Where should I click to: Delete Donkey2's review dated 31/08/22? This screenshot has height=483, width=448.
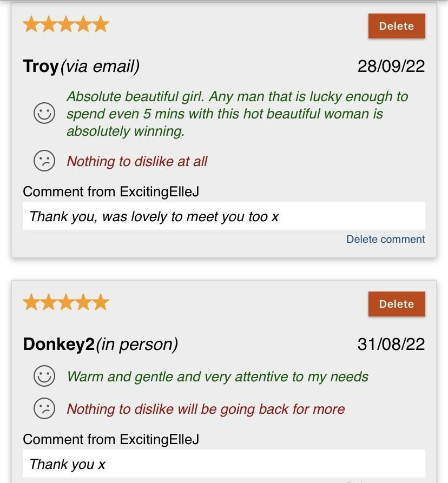(397, 304)
